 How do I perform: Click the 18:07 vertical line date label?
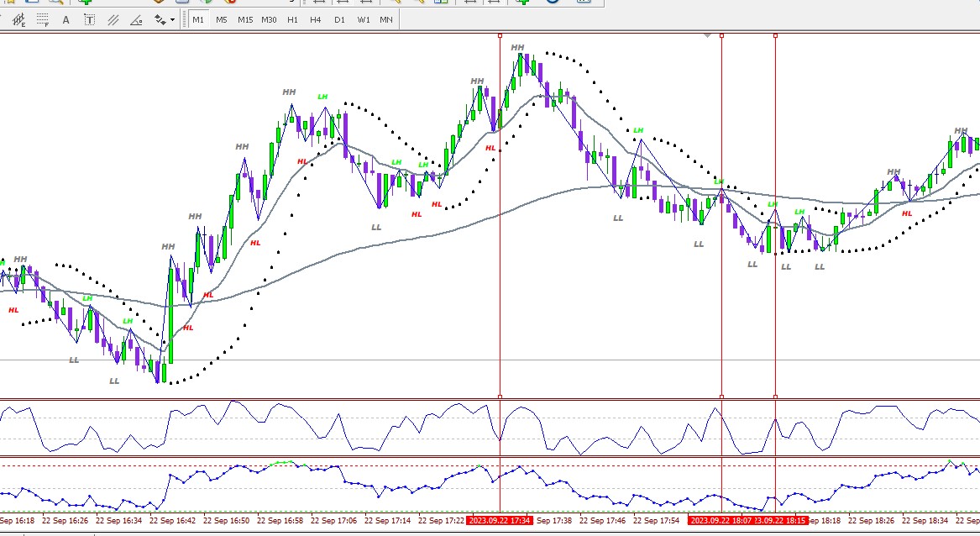pyautogui.click(x=721, y=520)
